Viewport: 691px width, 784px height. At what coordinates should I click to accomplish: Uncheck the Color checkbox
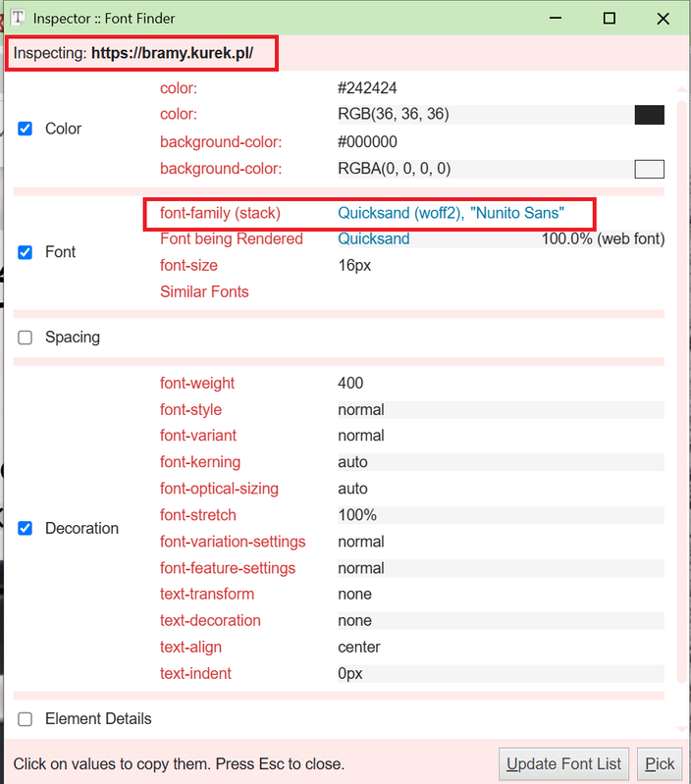click(x=25, y=129)
